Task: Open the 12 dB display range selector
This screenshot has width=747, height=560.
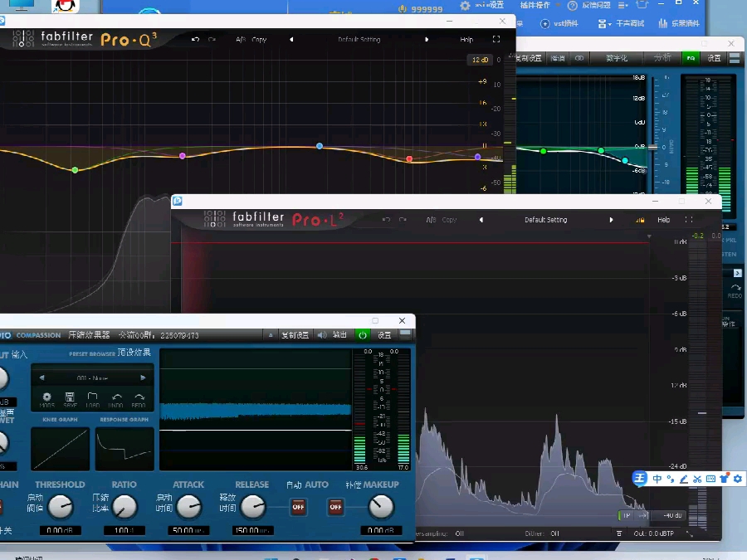Action: [x=480, y=60]
